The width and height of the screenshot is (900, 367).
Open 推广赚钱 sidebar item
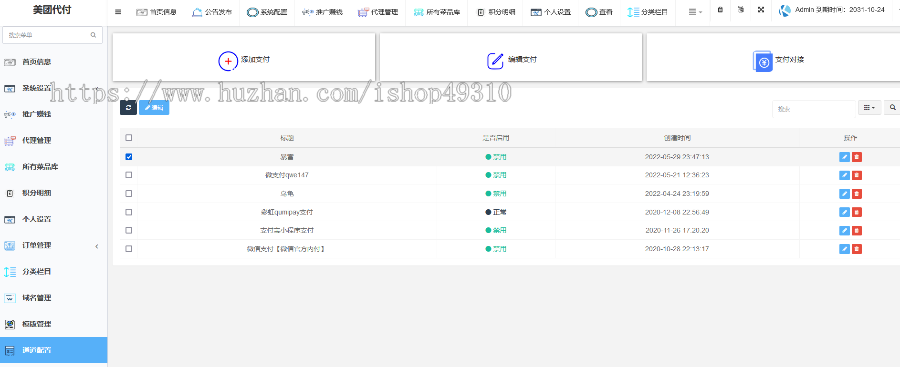click(x=53, y=114)
